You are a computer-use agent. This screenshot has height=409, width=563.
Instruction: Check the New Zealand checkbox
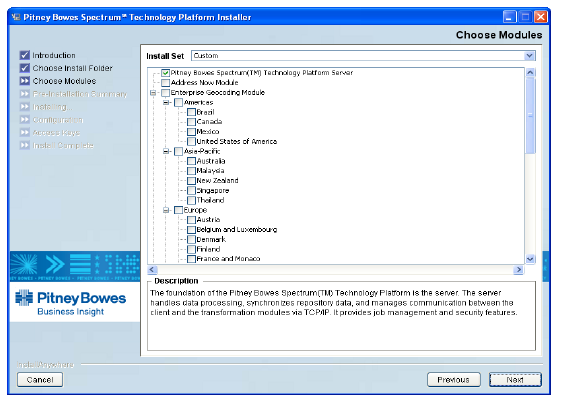point(191,181)
